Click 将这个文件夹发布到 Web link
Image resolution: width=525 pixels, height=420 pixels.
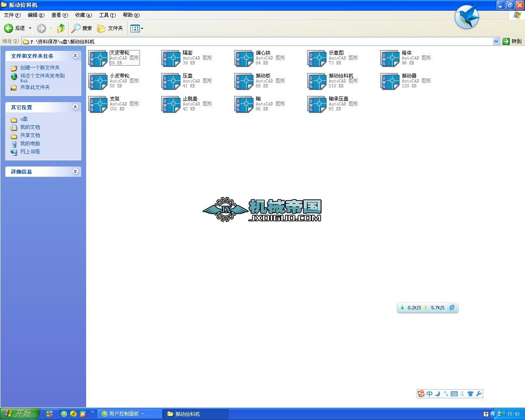pyautogui.click(x=42, y=78)
